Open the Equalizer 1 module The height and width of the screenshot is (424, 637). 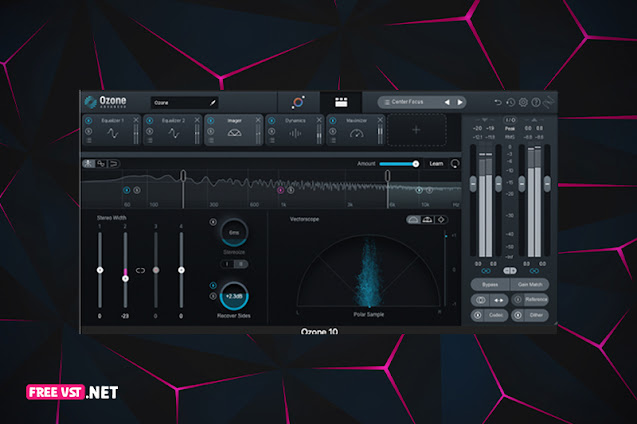pyautogui.click(x=112, y=130)
